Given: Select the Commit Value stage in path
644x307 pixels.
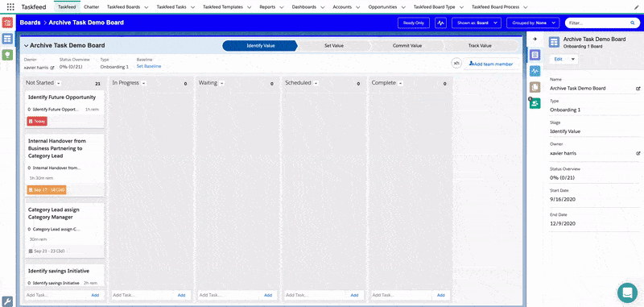Looking at the screenshot, I should (x=407, y=46).
